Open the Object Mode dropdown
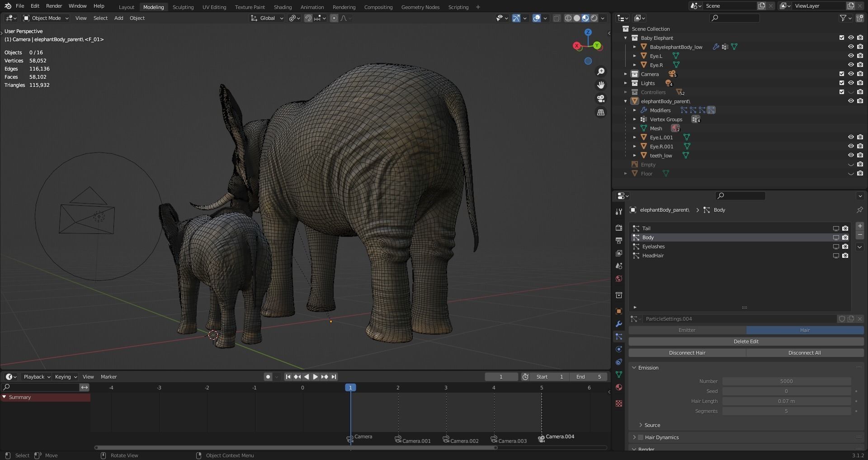The image size is (868, 460). coord(46,18)
